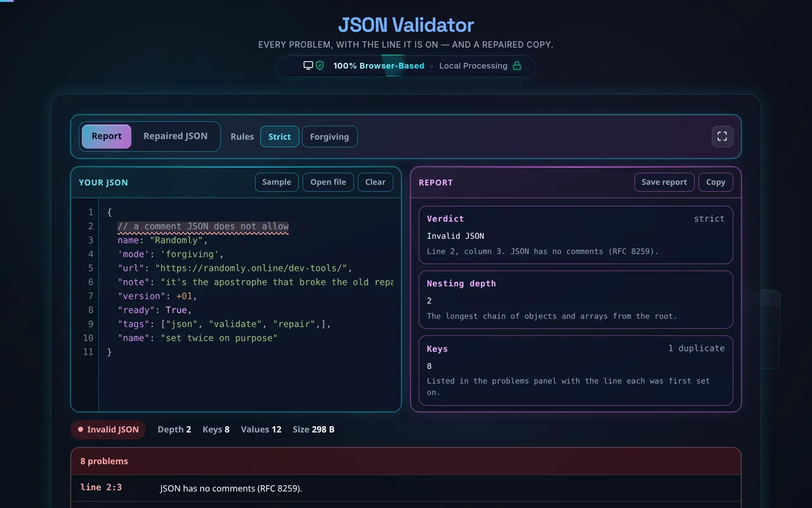Load the Sample JSON
Screen dimensions: 812x508
click(x=277, y=182)
